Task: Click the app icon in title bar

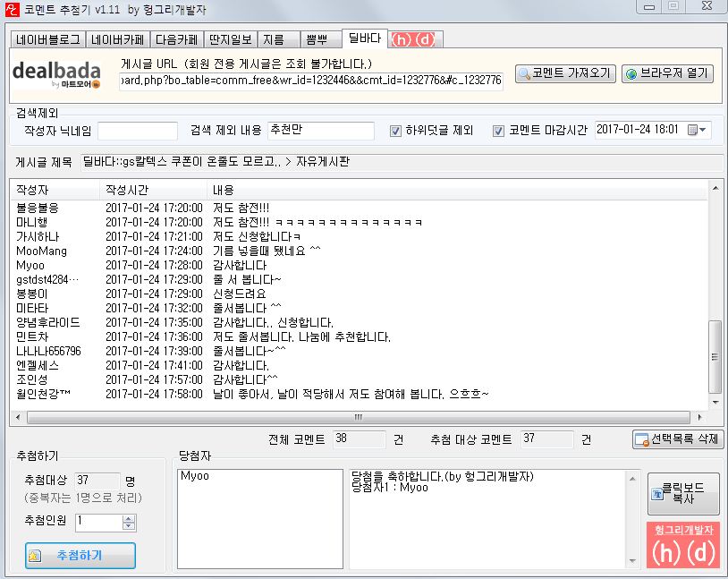Action: [x=12, y=8]
